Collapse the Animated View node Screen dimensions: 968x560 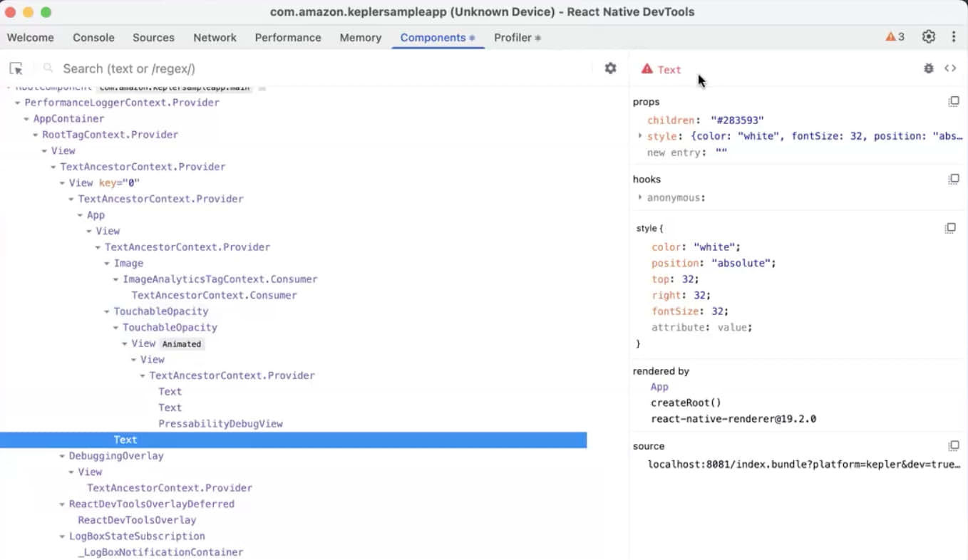(x=125, y=344)
